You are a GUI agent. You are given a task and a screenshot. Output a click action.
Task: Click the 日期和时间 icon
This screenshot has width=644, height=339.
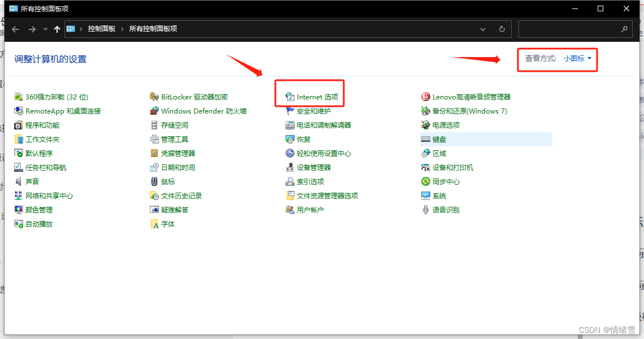pyautogui.click(x=154, y=167)
